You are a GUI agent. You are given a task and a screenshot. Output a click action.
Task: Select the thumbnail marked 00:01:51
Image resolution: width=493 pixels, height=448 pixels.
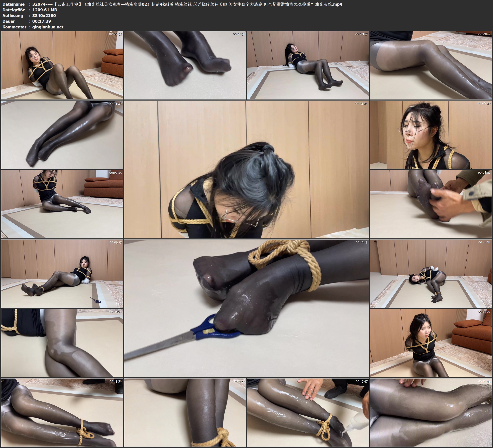pyautogui.click(x=185, y=65)
